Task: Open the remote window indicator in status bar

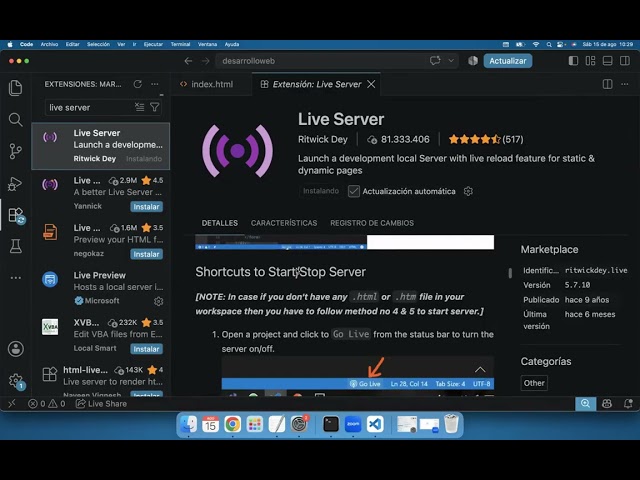Action: 12,403
